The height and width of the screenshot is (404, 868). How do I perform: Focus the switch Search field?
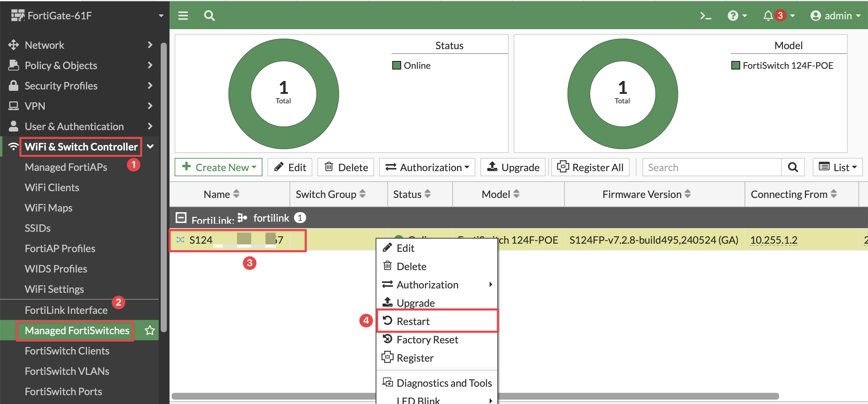[x=712, y=167]
